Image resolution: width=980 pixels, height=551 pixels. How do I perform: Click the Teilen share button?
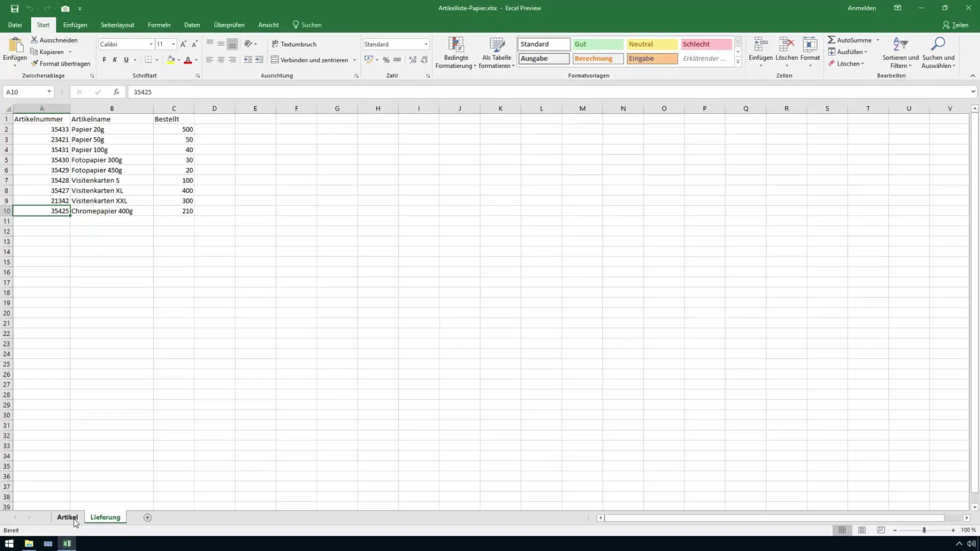955,24
